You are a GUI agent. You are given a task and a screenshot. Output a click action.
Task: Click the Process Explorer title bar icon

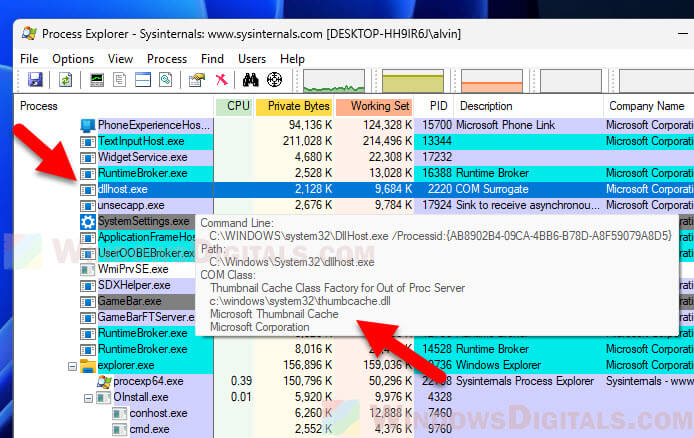tap(29, 33)
